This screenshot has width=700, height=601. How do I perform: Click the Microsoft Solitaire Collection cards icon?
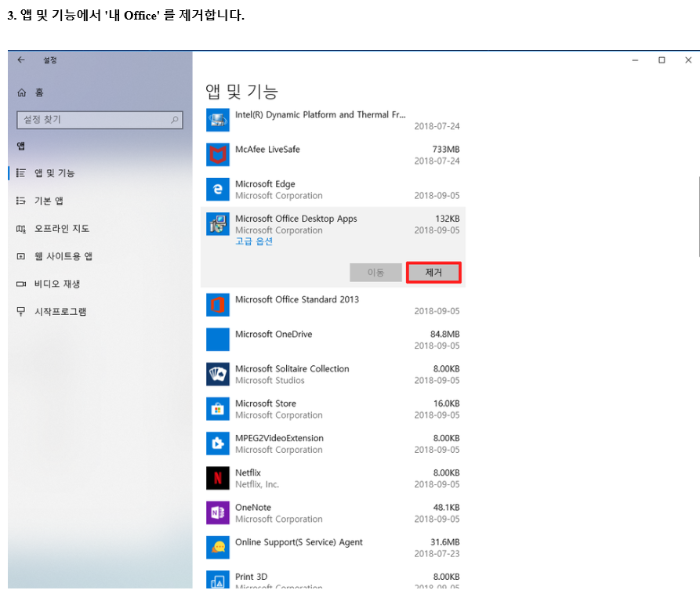point(218,374)
